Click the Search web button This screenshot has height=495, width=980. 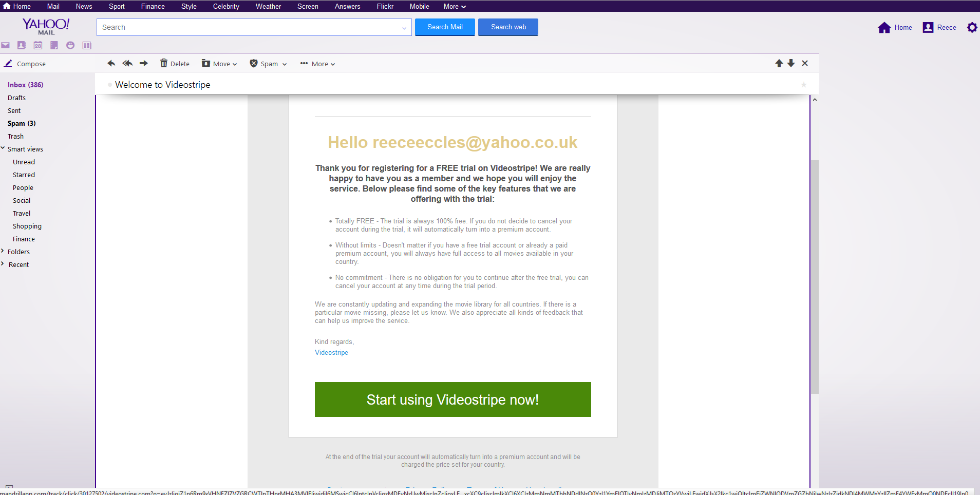point(508,27)
